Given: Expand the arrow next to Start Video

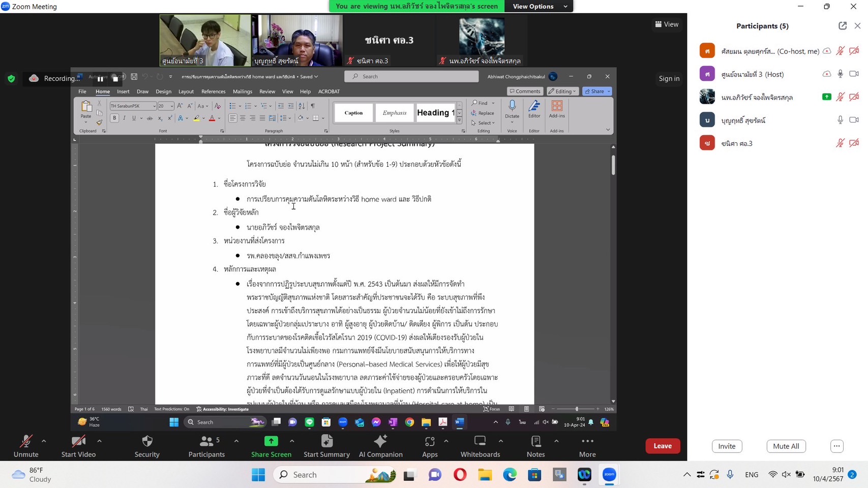Looking at the screenshot, I should click(99, 441).
